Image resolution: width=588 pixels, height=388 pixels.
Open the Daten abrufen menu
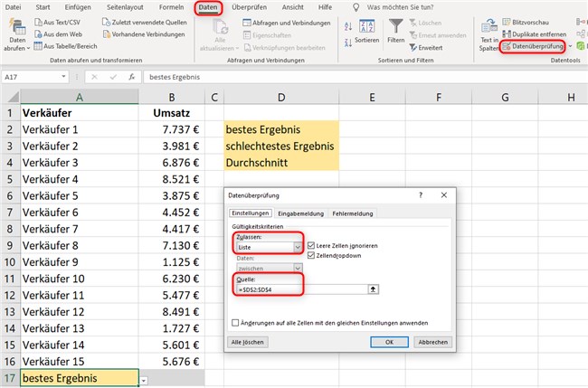click(17, 35)
